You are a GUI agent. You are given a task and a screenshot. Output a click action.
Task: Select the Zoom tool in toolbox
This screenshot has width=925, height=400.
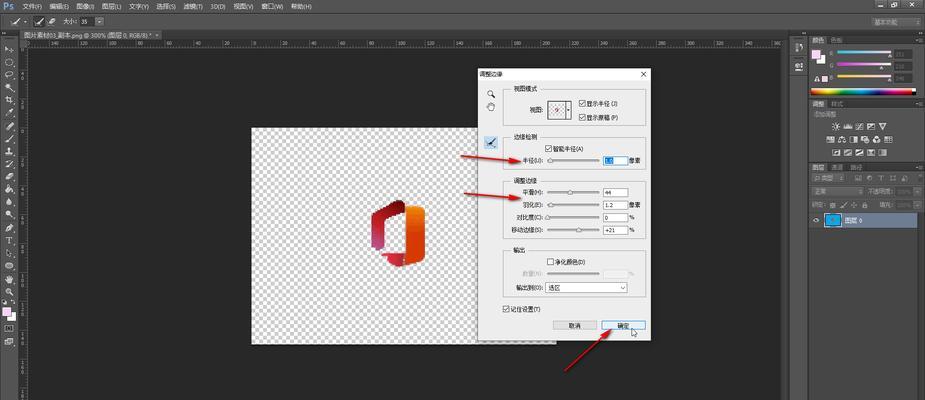click(x=9, y=291)
